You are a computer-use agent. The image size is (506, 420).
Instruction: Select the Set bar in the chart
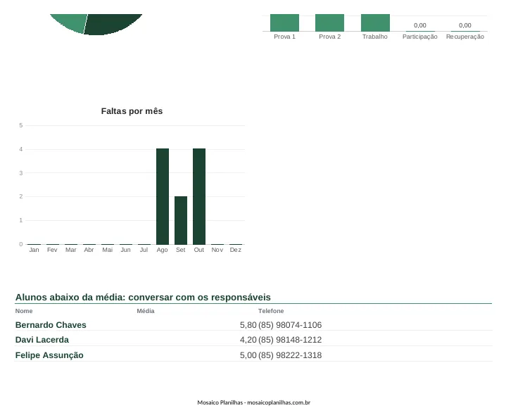(x=181, y=220)
